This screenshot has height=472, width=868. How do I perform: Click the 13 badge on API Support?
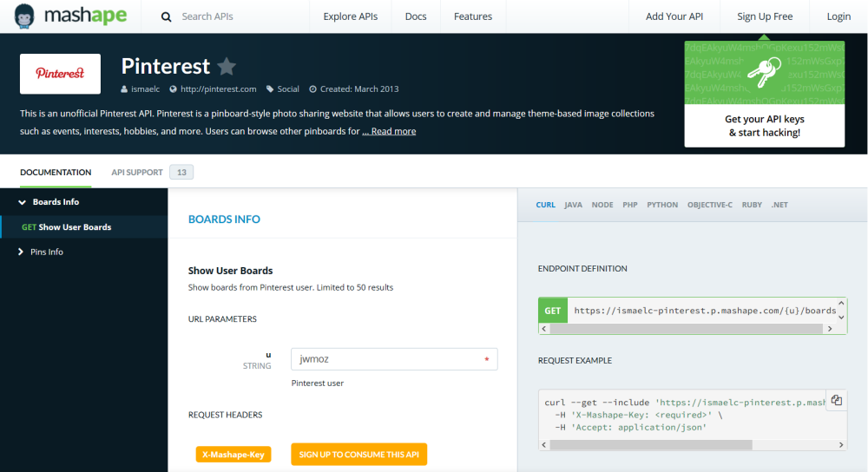coord(181,172)
